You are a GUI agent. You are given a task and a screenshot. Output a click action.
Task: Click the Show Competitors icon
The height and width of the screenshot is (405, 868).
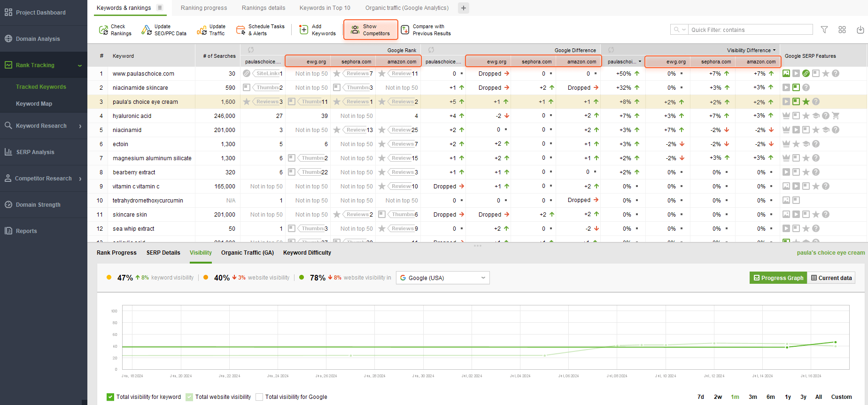(x=355, y=30)
